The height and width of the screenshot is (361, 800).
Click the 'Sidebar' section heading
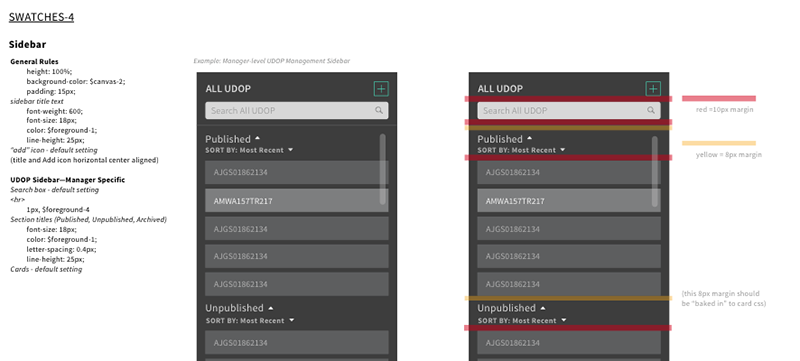(x=28, y=44)
